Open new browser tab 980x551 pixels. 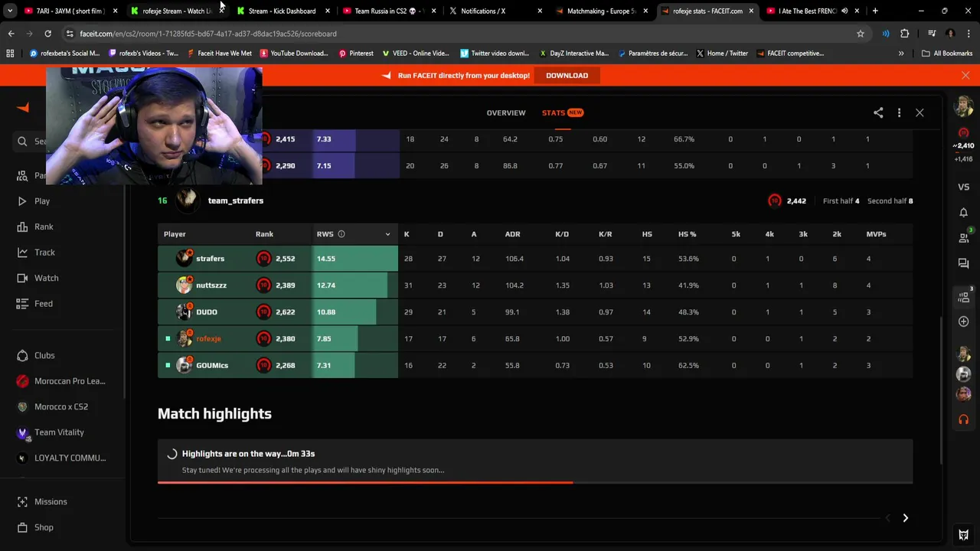tap(875, 11)
